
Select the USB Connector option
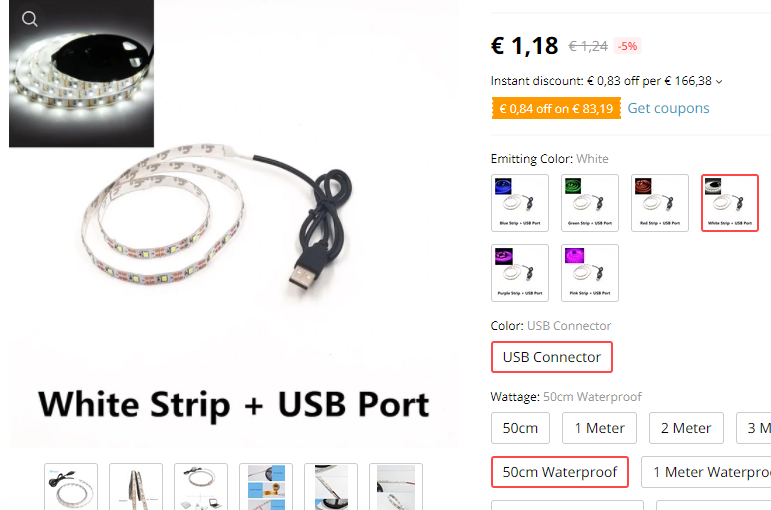pyautogui.click(x=552, y=357)
